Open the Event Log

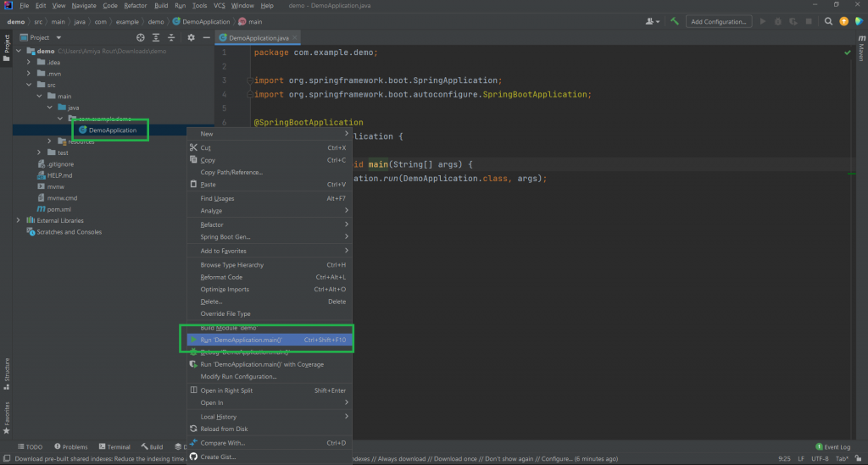(x=832, y=446)
